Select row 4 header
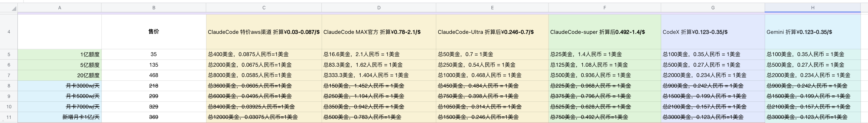 pyautogui.click(x=9, y=32)
